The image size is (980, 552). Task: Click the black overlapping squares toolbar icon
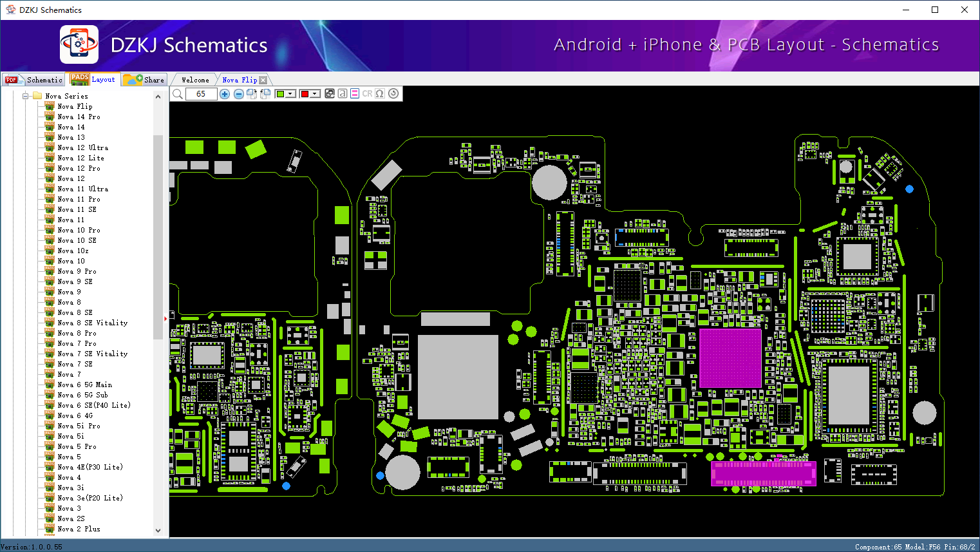tap(330, 93)
